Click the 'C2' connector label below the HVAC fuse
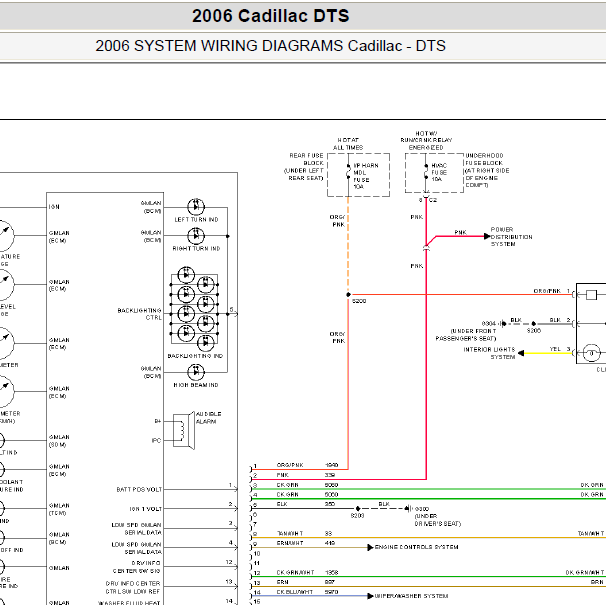 [433, 200]
